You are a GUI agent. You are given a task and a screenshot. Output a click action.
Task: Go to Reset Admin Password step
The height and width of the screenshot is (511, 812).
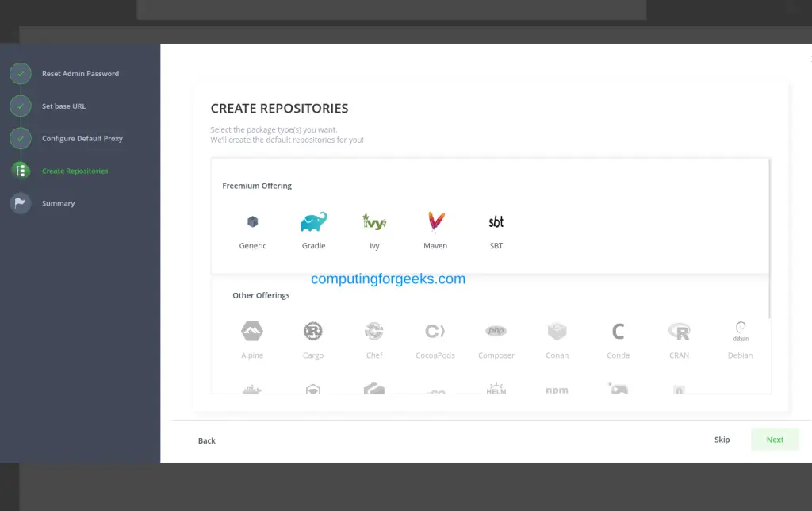tap(80, 74)
